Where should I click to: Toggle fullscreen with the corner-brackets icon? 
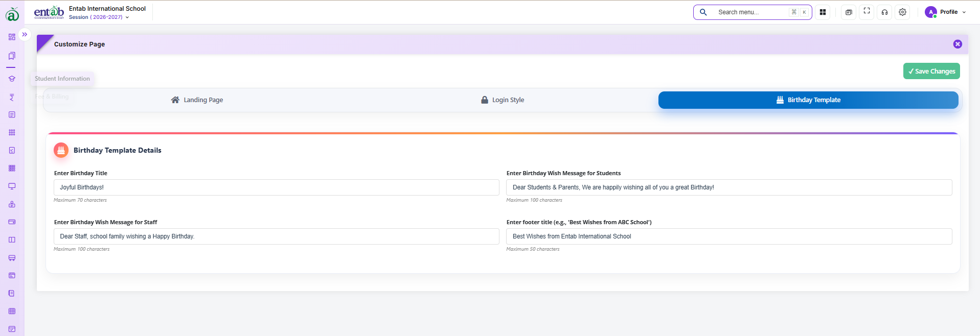[867, 11]
